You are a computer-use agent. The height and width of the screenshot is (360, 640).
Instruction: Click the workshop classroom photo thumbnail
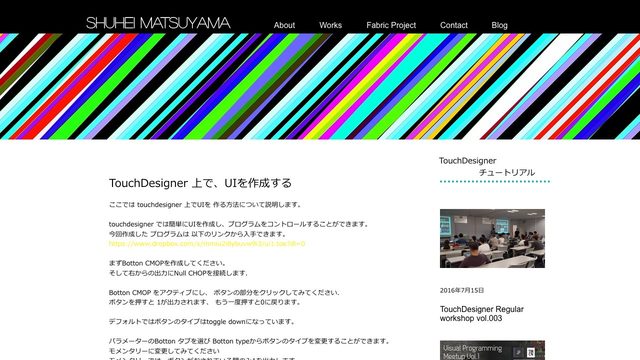492,238
